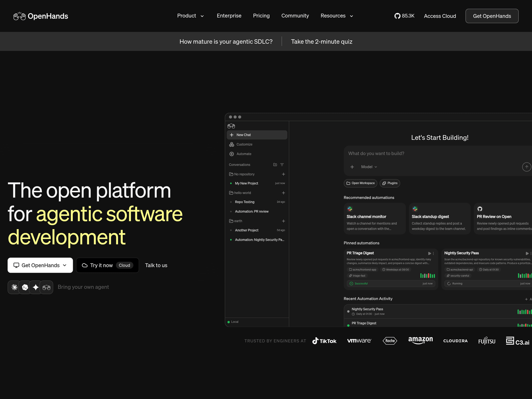Screen dimensions: 532x399
Task: Click the plus next to hello-world
Action: (284, 193)
